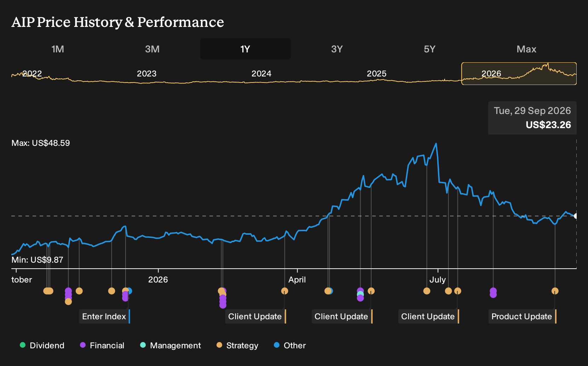
Task: Jump to 2022 in overview timeline
Action: (x=32, y=74)
